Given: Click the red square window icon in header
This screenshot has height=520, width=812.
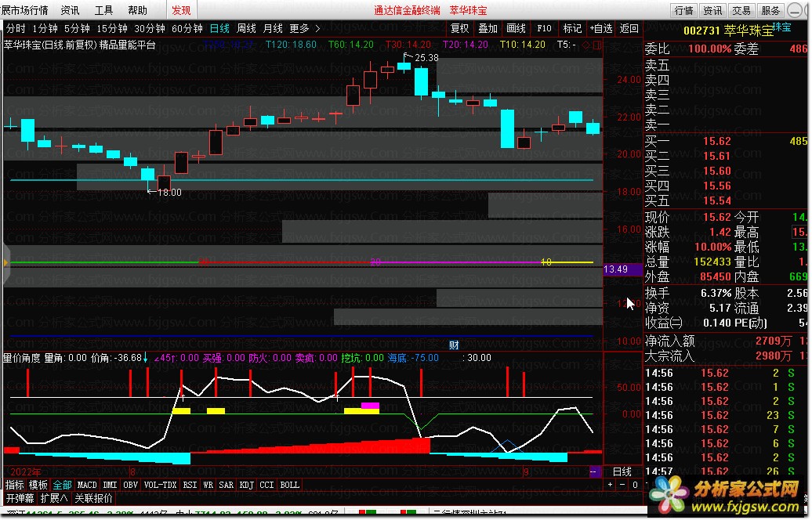Looking at the screenshot, I should point(597,45).
